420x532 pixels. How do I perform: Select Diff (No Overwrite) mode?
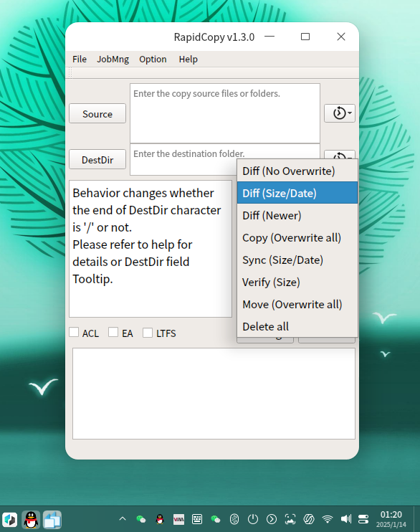tap(297, 171)
